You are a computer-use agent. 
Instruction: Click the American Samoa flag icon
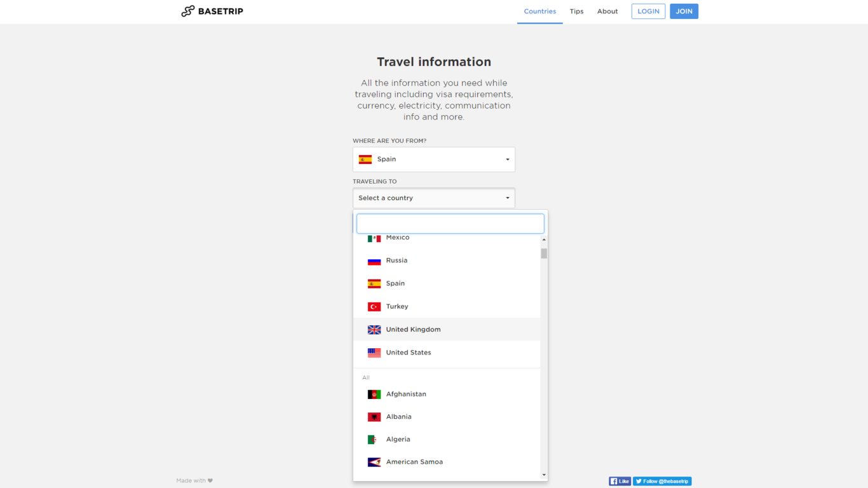[x=374, y=461]
